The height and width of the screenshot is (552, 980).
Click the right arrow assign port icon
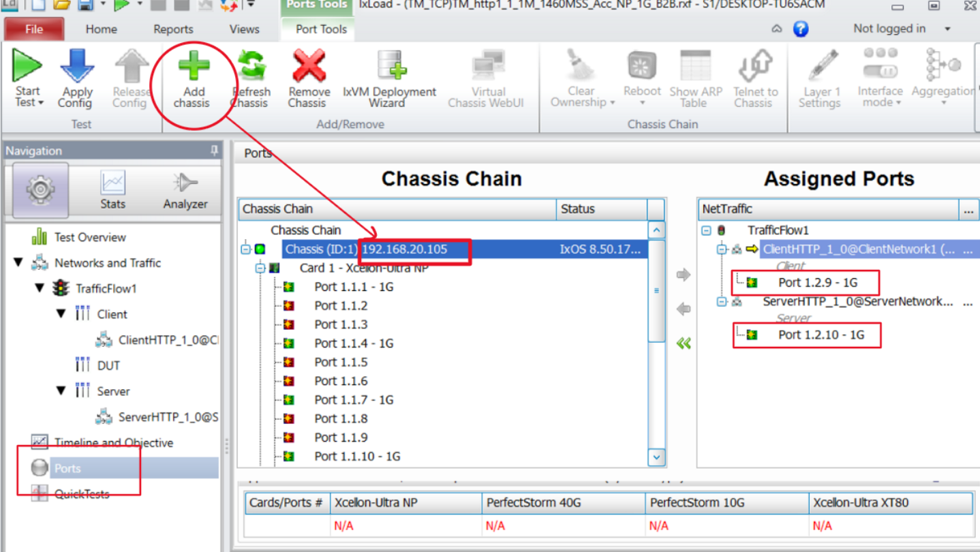click(x=684, y=275)
